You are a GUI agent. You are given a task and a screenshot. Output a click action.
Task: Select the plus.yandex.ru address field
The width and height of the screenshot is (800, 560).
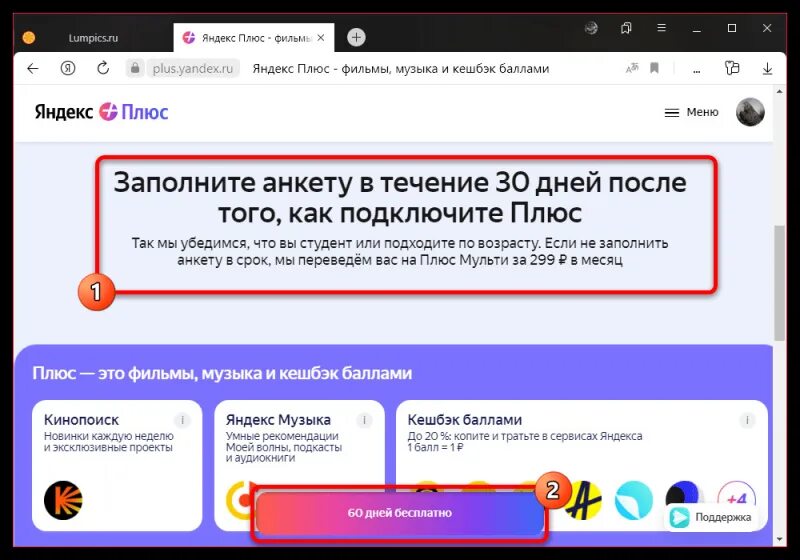tap(193, 68)
